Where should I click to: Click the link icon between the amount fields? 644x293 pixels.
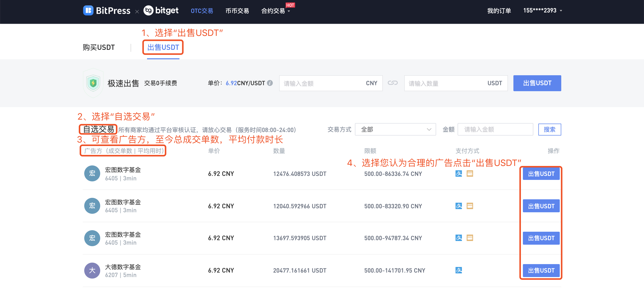click(x=393, y=83)
